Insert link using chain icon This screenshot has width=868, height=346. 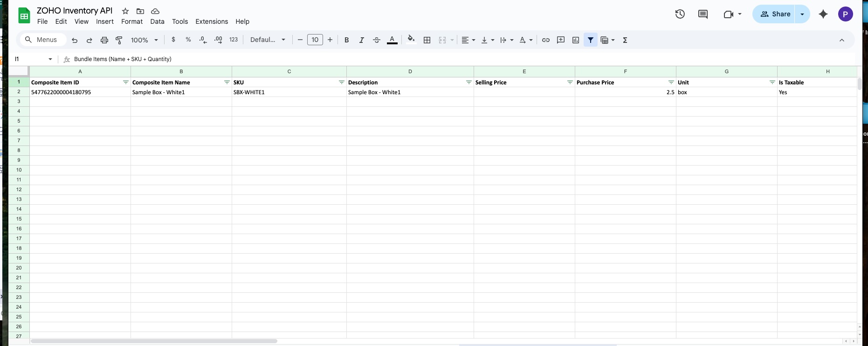546,40
